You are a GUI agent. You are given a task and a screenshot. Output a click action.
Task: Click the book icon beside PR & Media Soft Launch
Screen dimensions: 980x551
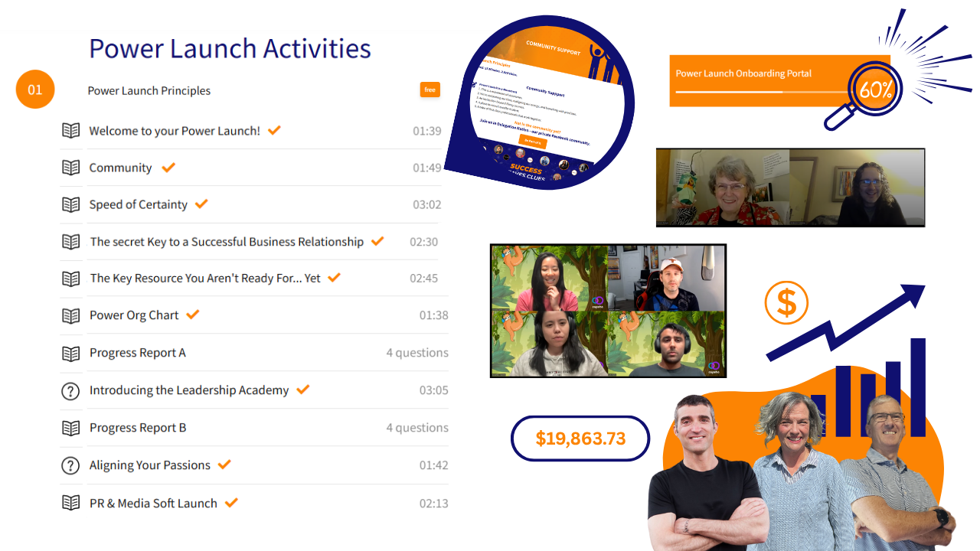click(x=70, y=503)
